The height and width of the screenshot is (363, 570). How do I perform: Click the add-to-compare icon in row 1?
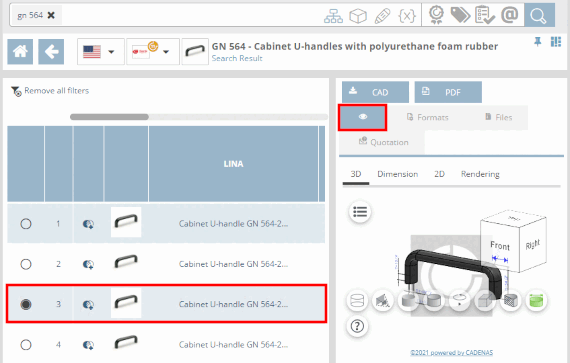coord(88,224)
